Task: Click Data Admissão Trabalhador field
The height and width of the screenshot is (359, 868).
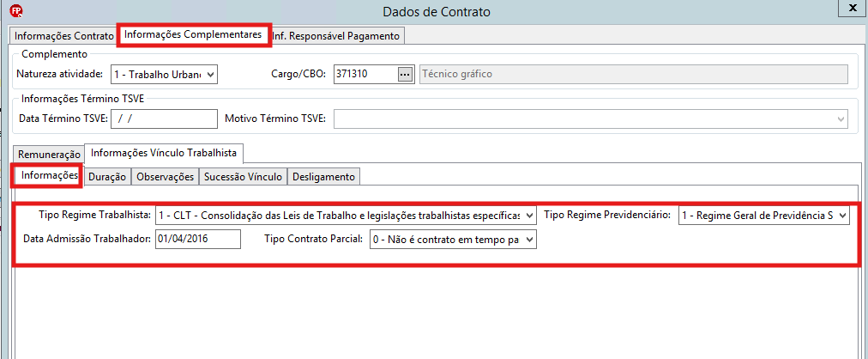Action: point(198,240)
